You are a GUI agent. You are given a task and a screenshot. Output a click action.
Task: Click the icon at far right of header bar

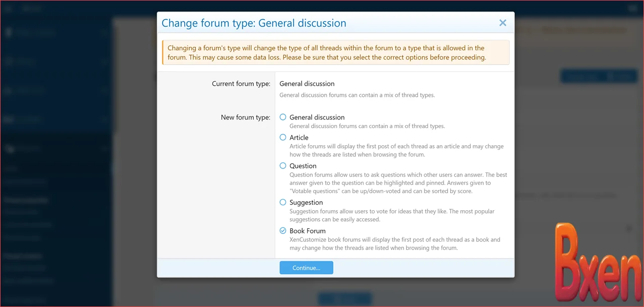pyautogui.click(x=633, y=8)
